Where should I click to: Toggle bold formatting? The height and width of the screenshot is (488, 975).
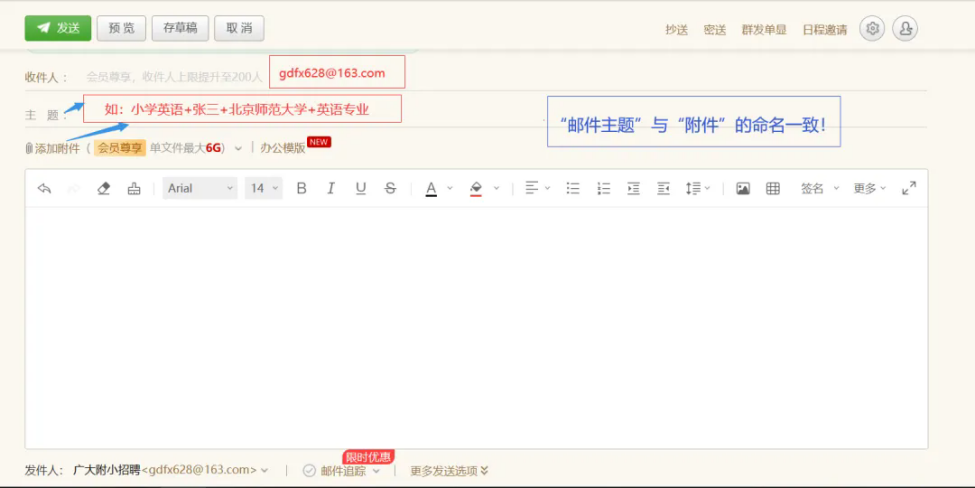(302, 188)
